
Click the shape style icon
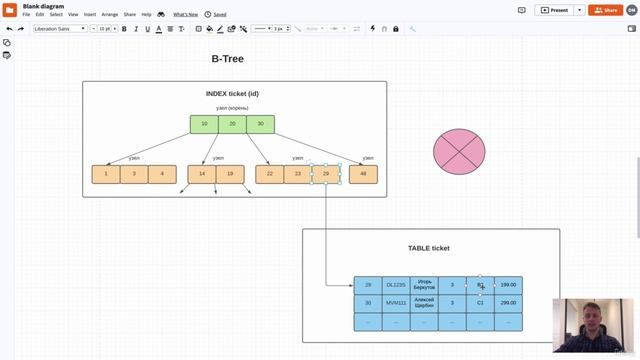[231, 29]
